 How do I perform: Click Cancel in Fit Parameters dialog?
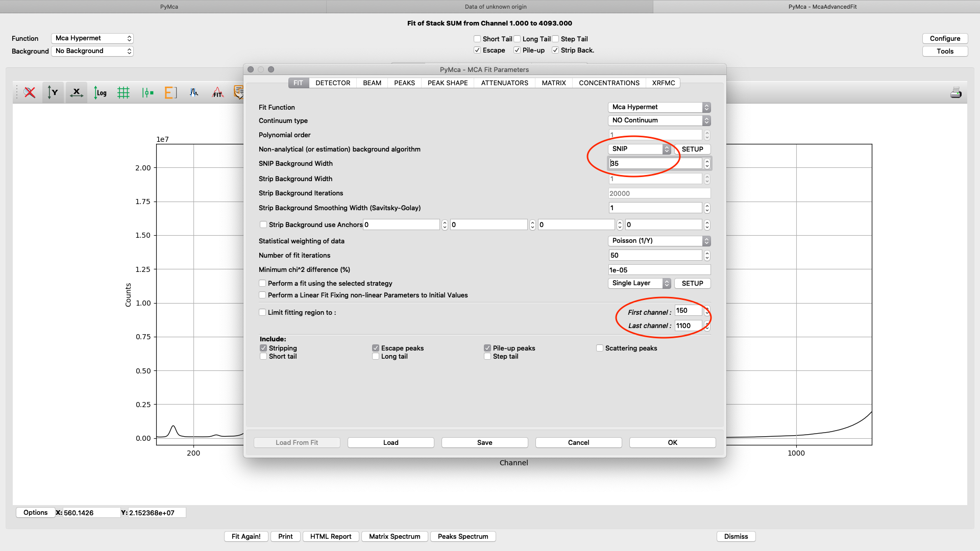[579, 442]
